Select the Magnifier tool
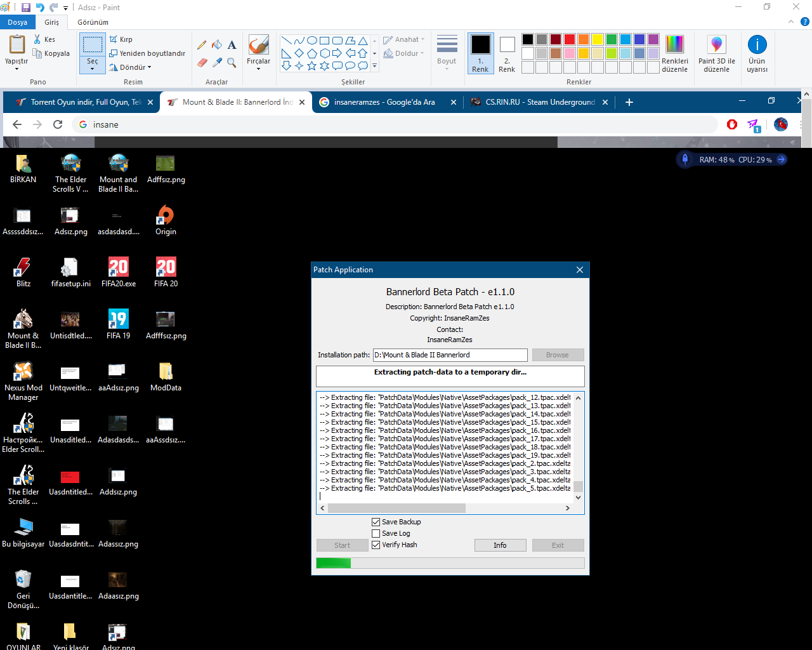 point(232,62)
